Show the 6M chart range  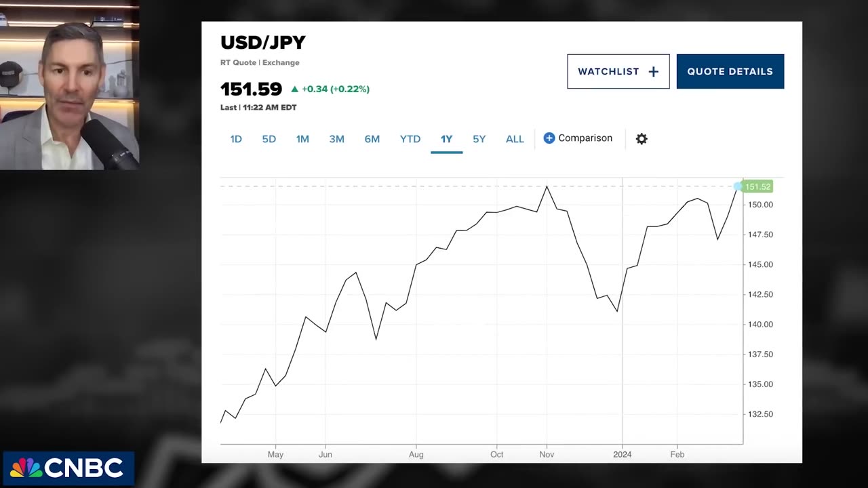372,139
